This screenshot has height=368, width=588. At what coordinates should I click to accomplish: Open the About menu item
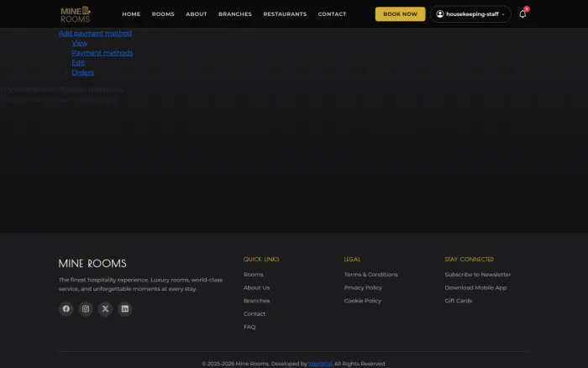197,14
